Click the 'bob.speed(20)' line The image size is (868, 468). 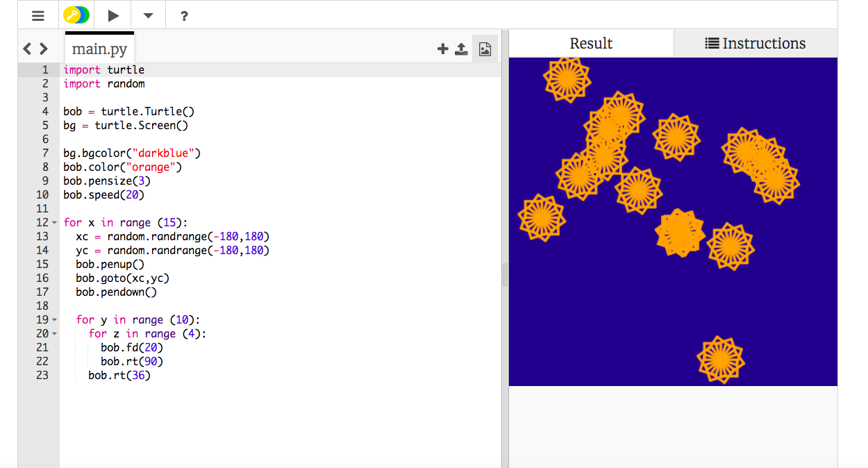(104, 194)
